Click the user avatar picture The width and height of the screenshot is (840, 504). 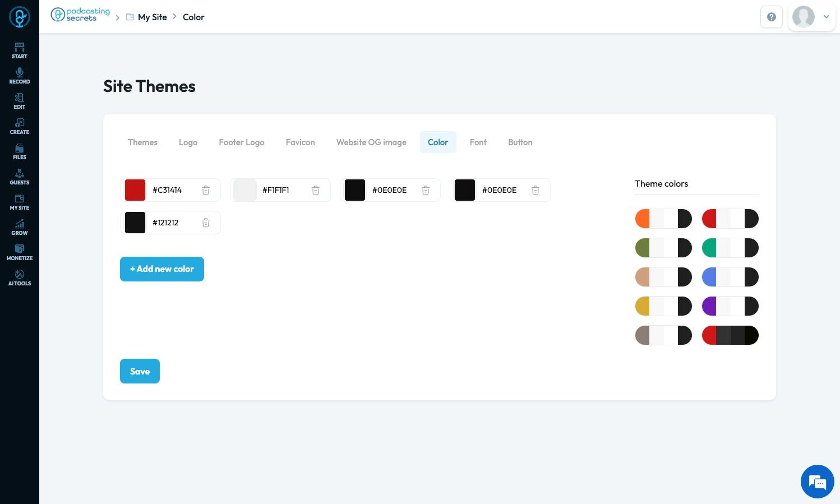pos(804,17)
